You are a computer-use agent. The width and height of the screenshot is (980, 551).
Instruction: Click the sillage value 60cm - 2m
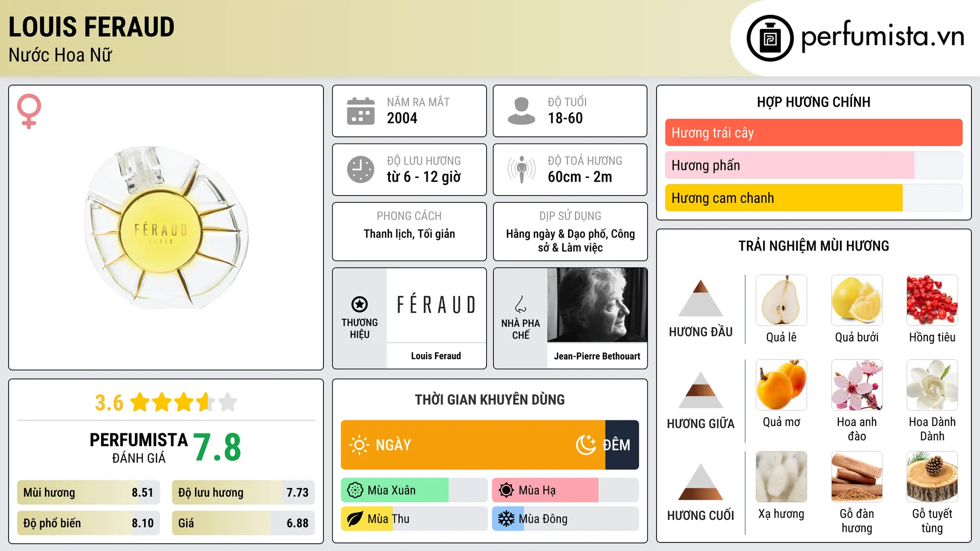[580, 177]
